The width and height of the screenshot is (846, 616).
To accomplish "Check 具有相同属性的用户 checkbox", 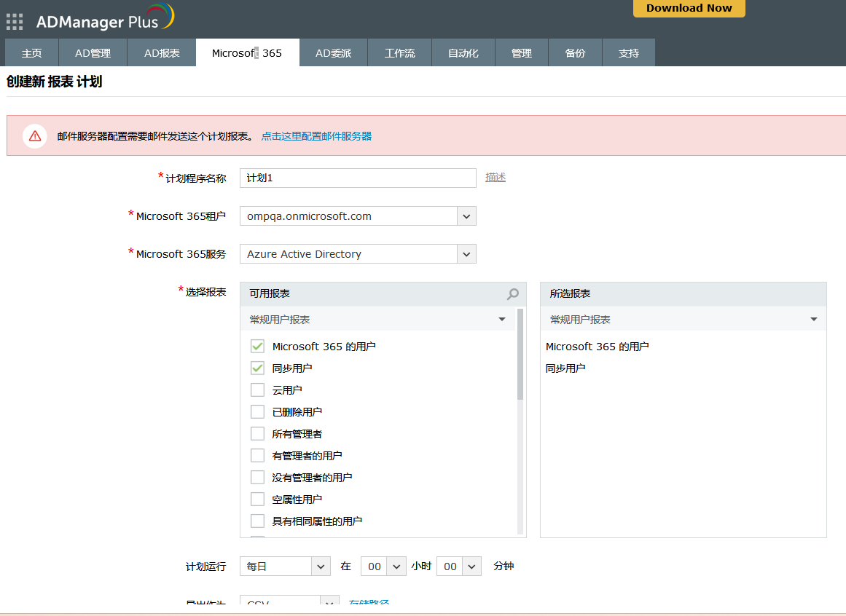I will tap(257, 521).
